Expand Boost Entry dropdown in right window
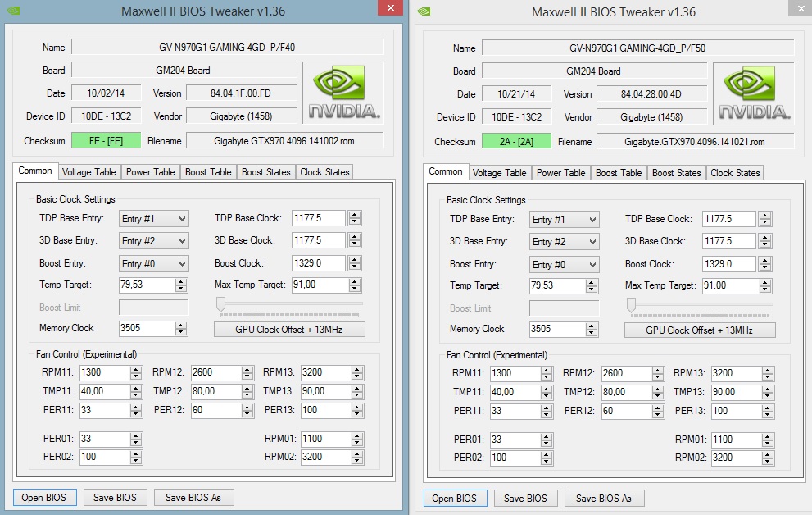 (565, 265)
